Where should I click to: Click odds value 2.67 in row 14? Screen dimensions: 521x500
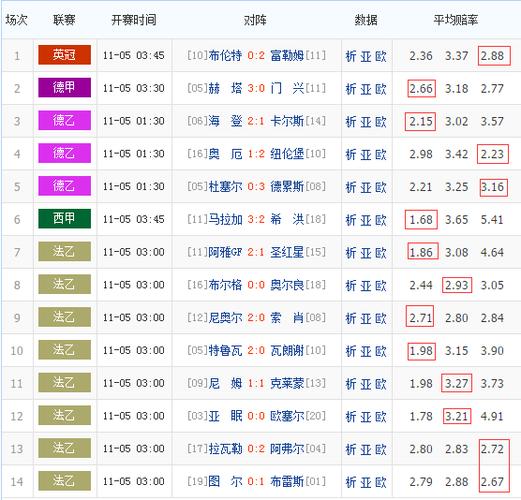pyautogui.click(x=492, y=482)
